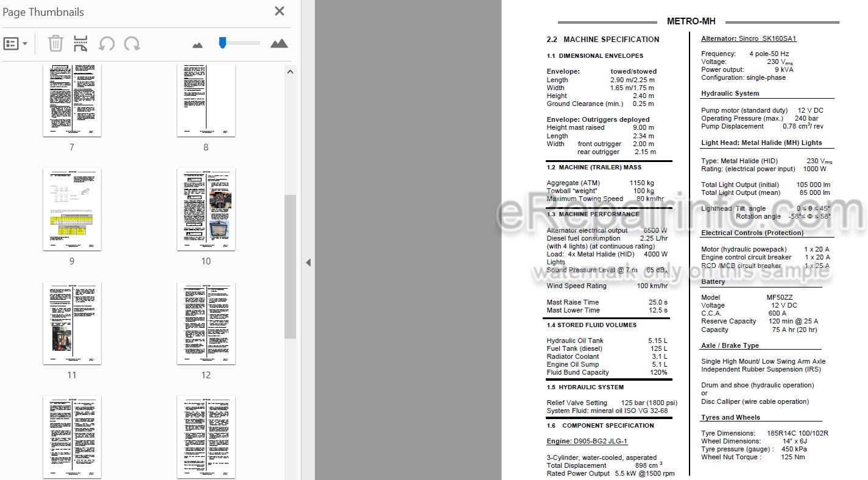The height and width of the screenshot is (480, 868).
Task: Click 'Light Head: Metal Halide (MH) Lights' heading
Action: pos(761,143)
